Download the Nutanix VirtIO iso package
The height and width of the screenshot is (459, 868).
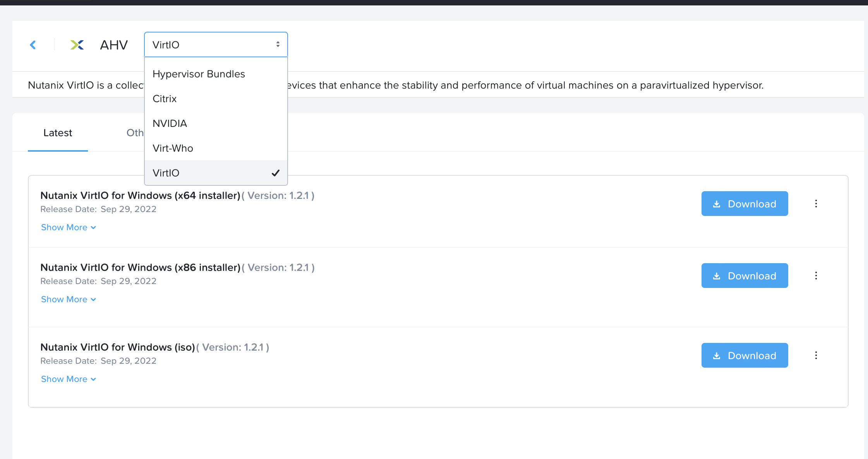[x=744, y=355]
